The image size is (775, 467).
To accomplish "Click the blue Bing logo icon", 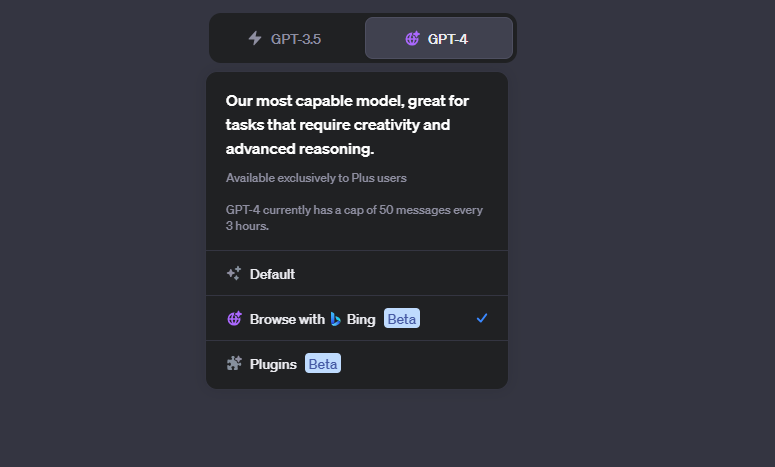I will (336, 319).
